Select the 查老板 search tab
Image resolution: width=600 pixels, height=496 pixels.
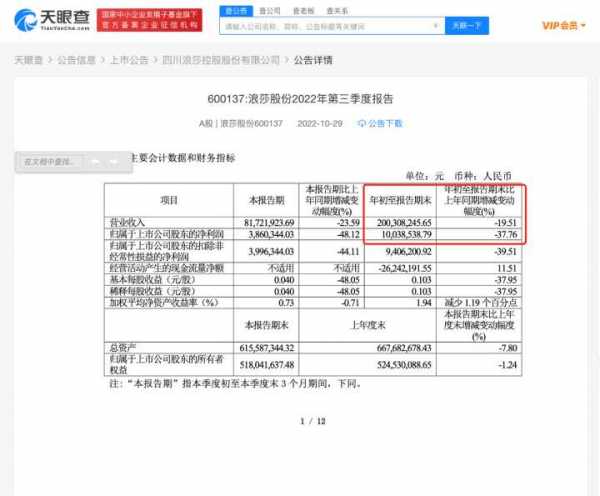[303, 11]
